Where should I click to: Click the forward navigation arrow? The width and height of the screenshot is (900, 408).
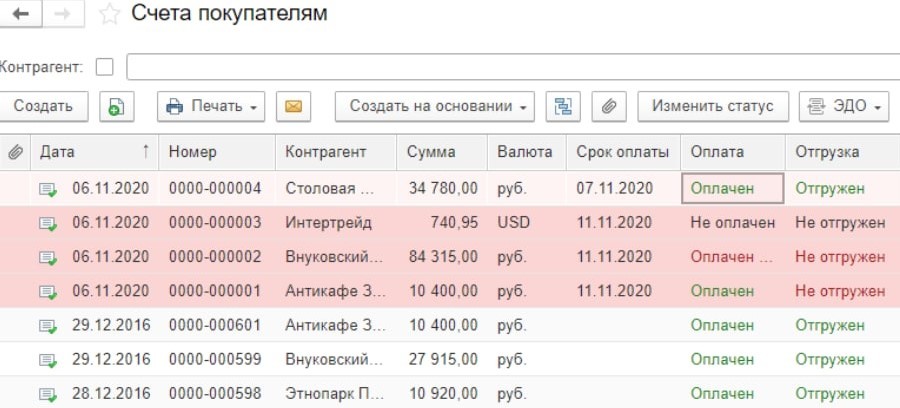pyautogui.click(x=63, y=15)
